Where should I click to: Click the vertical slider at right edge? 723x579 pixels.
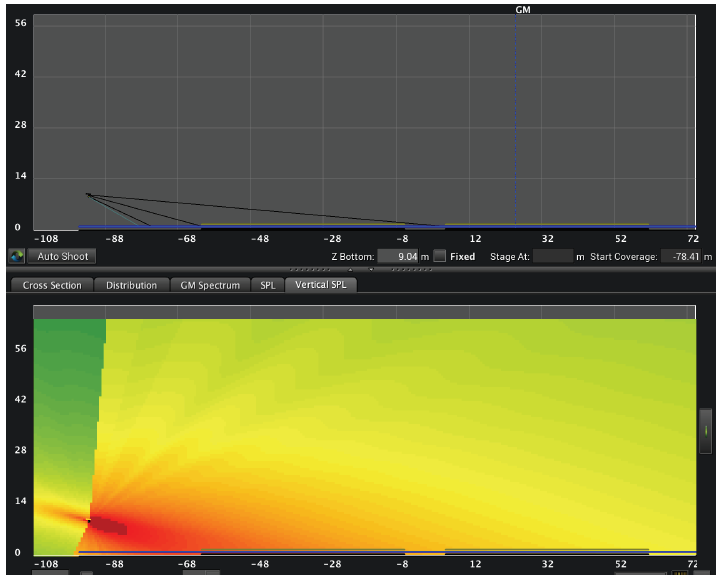pos(706,430)
